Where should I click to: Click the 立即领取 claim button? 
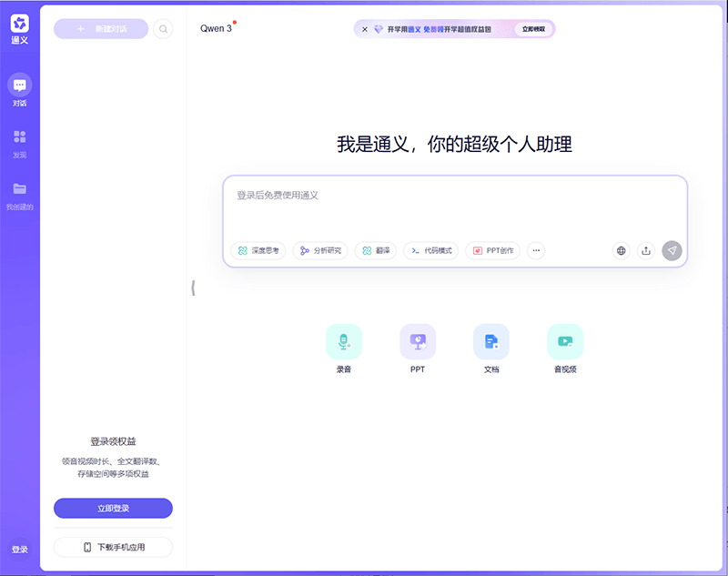533,29
